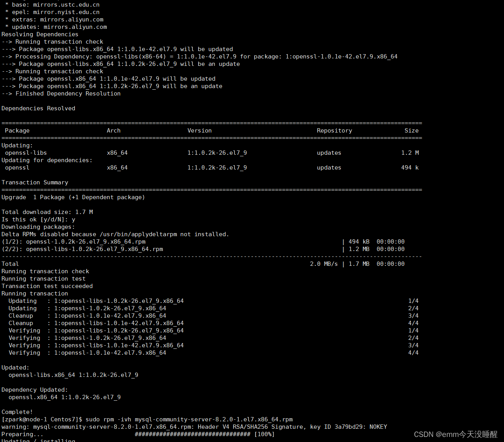
Task: Click the Version column header
Action: pos(199,130)
